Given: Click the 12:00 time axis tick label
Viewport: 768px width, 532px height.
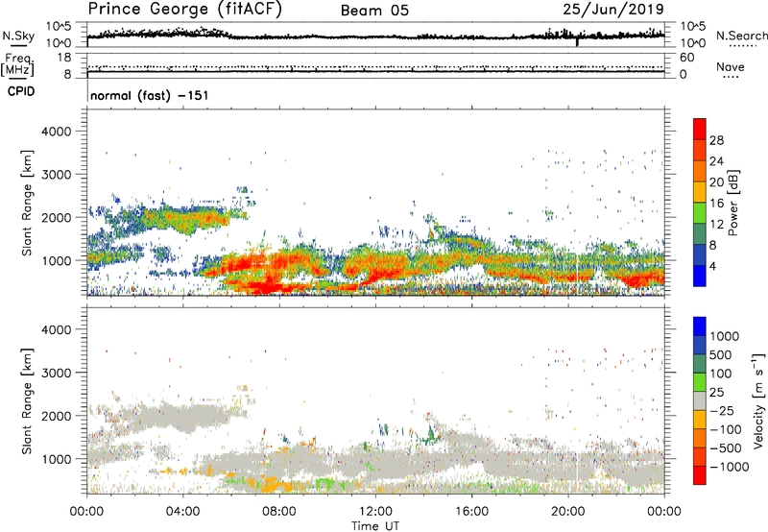Looking at the screenshot, I should click(x=375, y=512).
